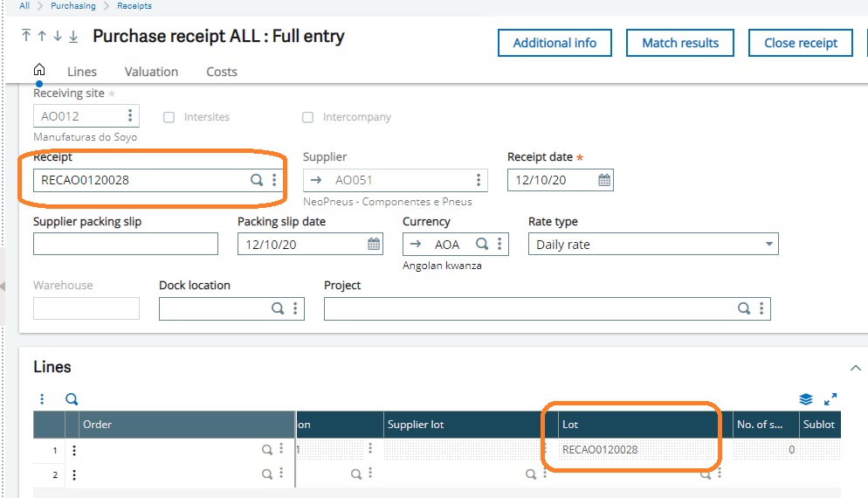
Task: Click the Lines grid layers icon
Action: click(x=806, y=399)
